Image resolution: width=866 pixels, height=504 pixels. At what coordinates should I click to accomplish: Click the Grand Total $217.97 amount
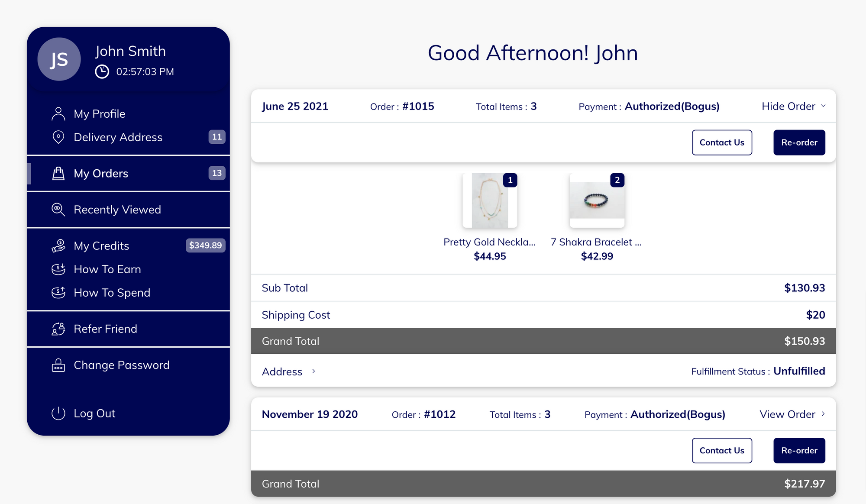[x=805, y=484]
